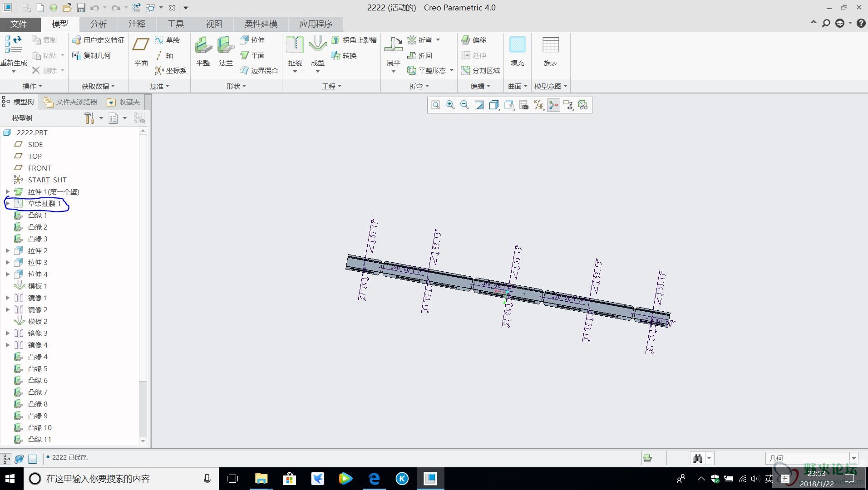Switch to the 柔性建模 ribbon tab
Viewport: 868px width, 490px height.
tap(261, 24)
